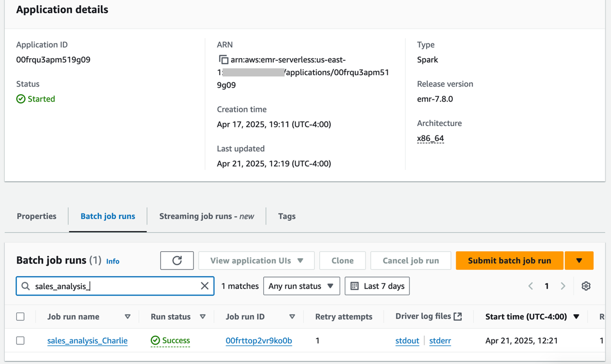
Task: Go to next page of job runs
Action: point(563,286)
